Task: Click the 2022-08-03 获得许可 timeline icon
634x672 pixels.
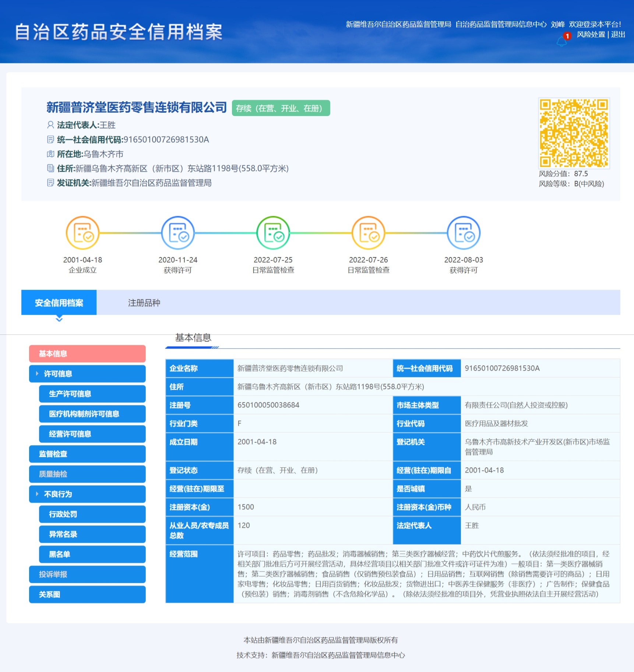Action: (x=464, y=233)
